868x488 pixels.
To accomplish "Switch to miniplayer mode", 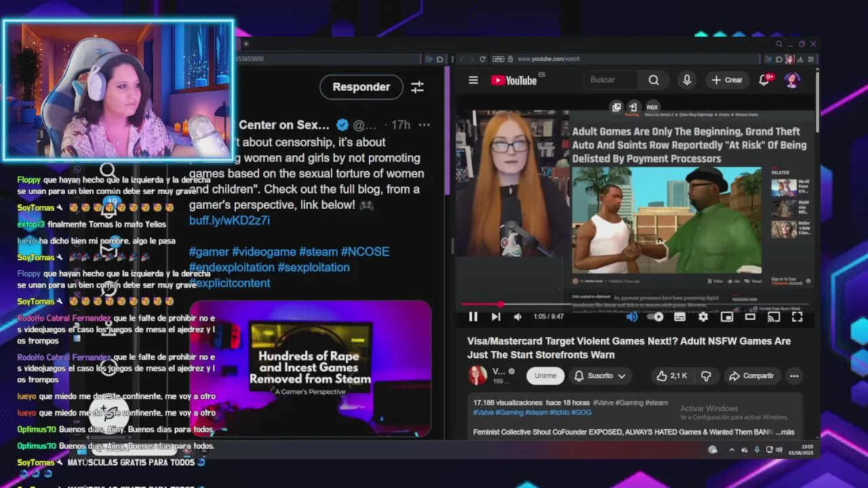I will click(726, 317).
